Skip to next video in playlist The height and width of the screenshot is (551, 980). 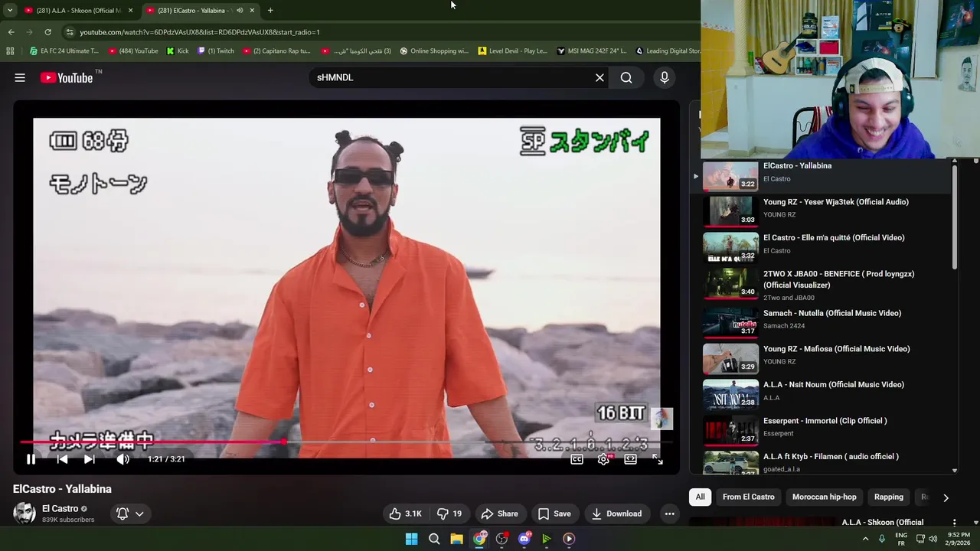pyautogui.click(x=90, y=459)
